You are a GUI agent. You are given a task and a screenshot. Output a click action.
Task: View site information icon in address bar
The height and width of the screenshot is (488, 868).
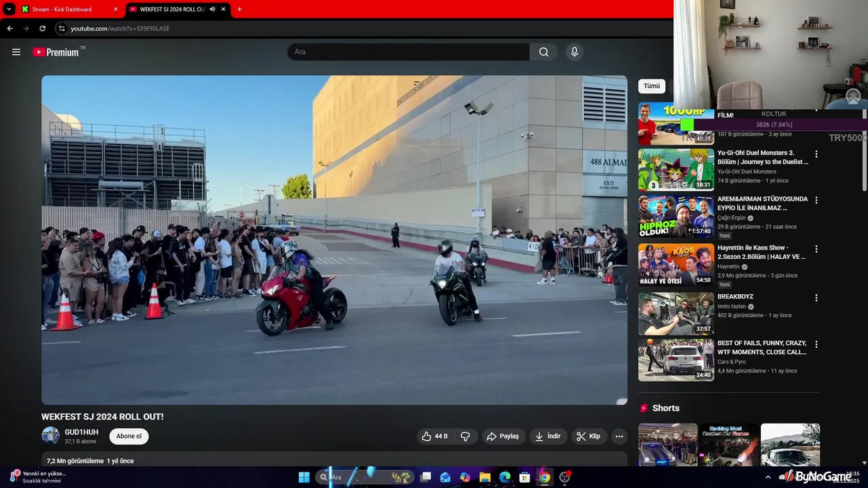[x=62, y=28]
